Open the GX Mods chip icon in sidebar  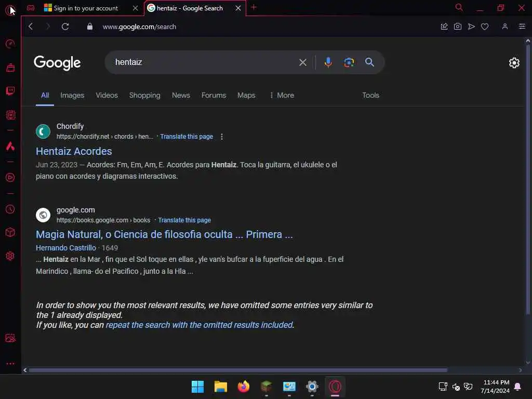[x=10, y=115]
